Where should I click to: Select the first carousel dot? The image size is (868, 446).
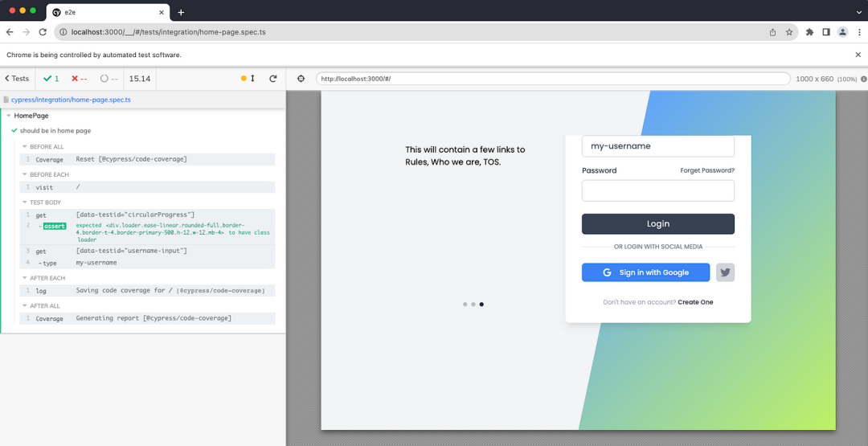[465, 305]
